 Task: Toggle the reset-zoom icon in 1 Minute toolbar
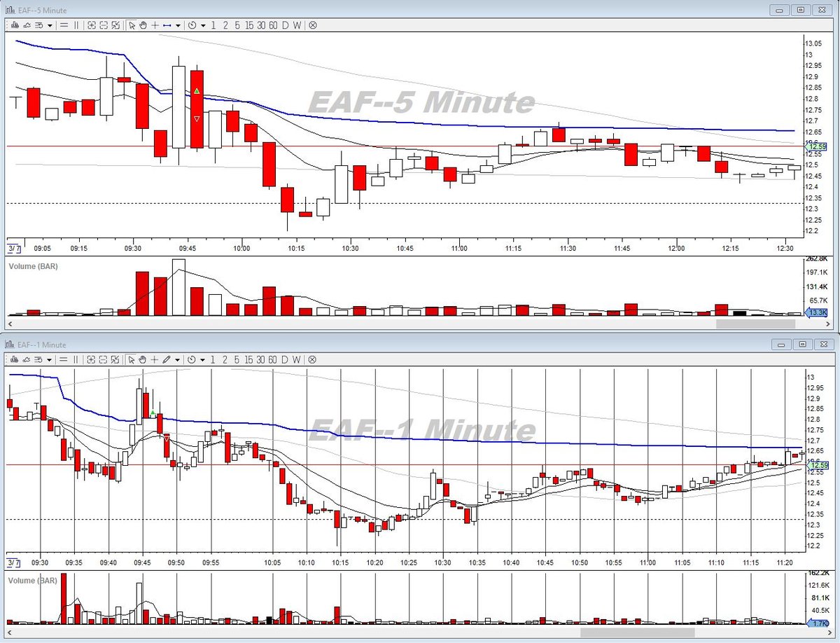[x=115, y=359]
